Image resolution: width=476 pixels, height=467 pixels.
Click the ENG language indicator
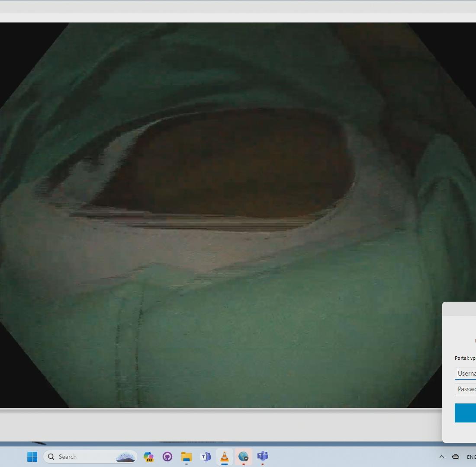[471, 457]
